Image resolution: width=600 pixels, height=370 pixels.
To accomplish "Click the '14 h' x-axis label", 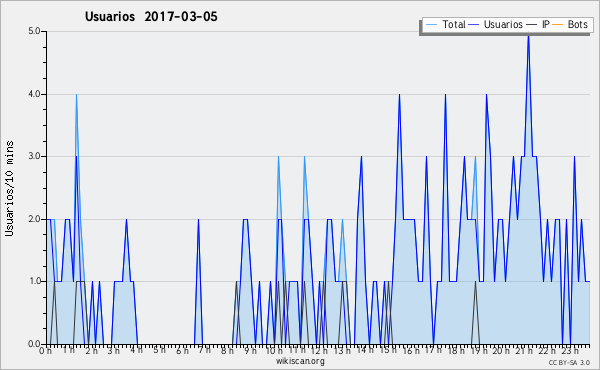I will click(x=365, y=350).
